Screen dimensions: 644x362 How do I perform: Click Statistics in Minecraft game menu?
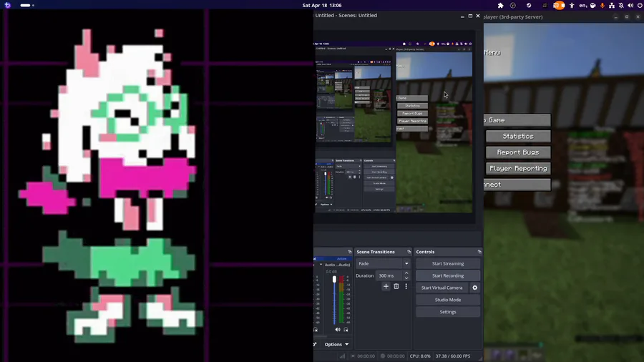[x=518, y=136]
